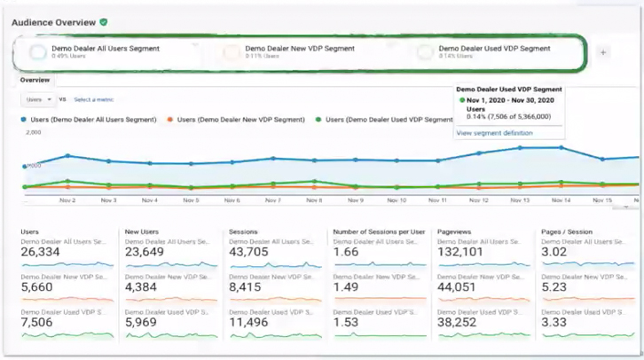Click the blue circle in All Users Segment chip
The height and width of the screenshot is (360, 644).
coord(38,52)
